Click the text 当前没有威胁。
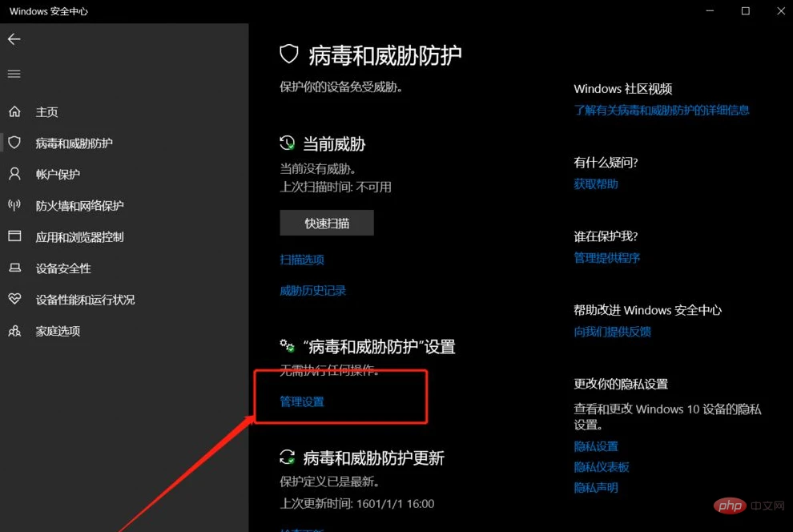This screenshot has width=793, height=532. point(318,168)
